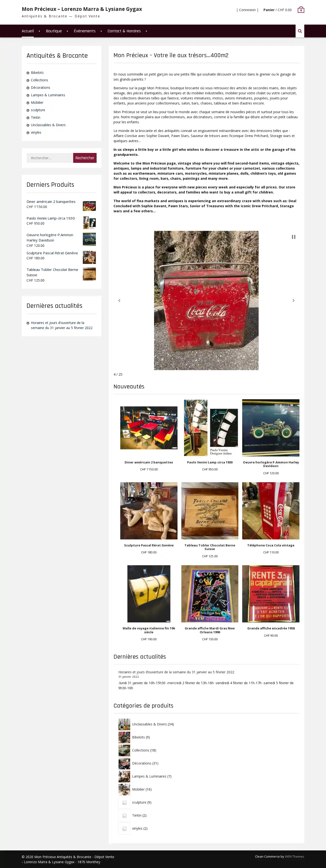This screenshot has width=326, height=868.
Task: View the Téléphone Coca Cola vintage product image
Action: point(271,510)
